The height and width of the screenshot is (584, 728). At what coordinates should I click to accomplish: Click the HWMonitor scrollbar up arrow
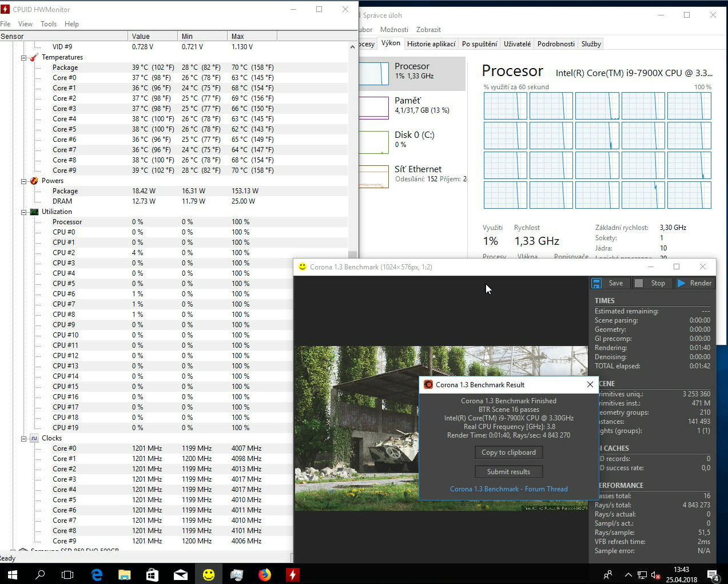pyautogui.click(x=352, y=47)
